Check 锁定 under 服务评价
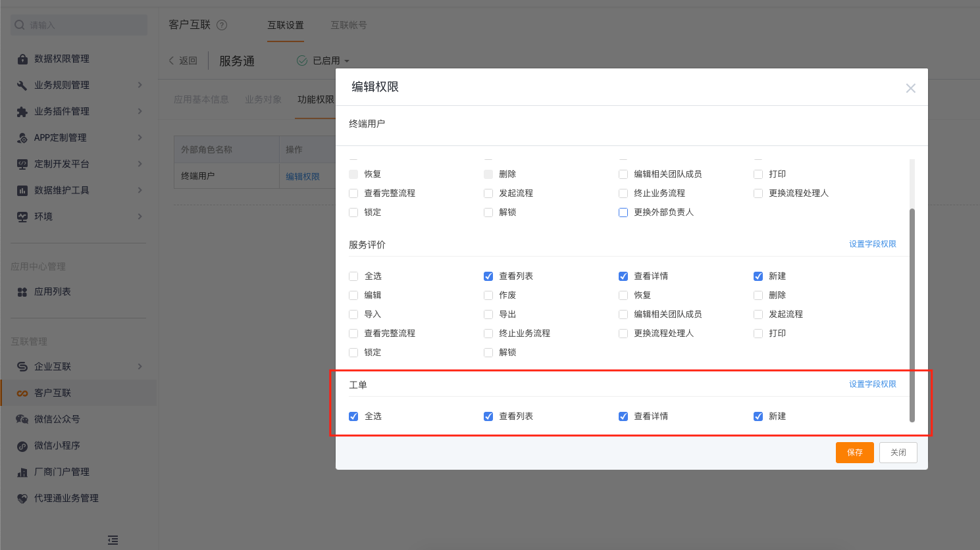 pyautogui.click(x=353, y=353)
